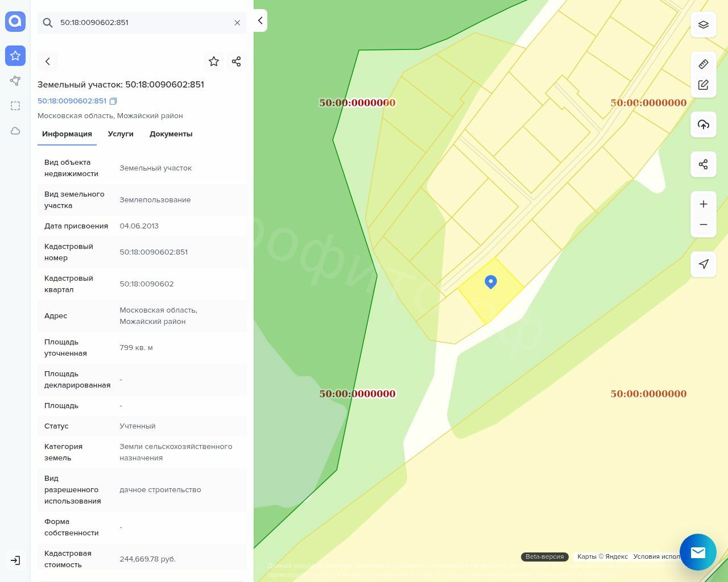The height and width of the screenshot is (582, 728).
Task: Zoom in the map with plus button
Action: coord(704,204)
